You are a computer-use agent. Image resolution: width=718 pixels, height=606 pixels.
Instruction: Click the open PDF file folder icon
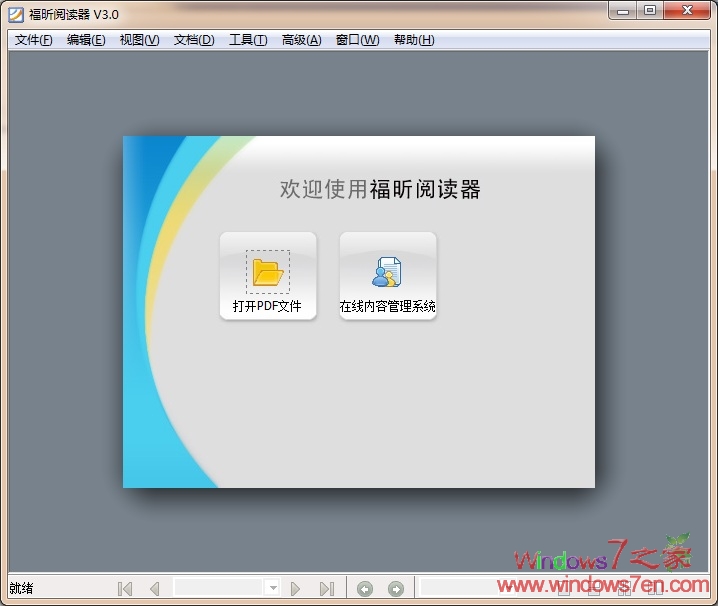pyautogui.click(x=268, y=272)
